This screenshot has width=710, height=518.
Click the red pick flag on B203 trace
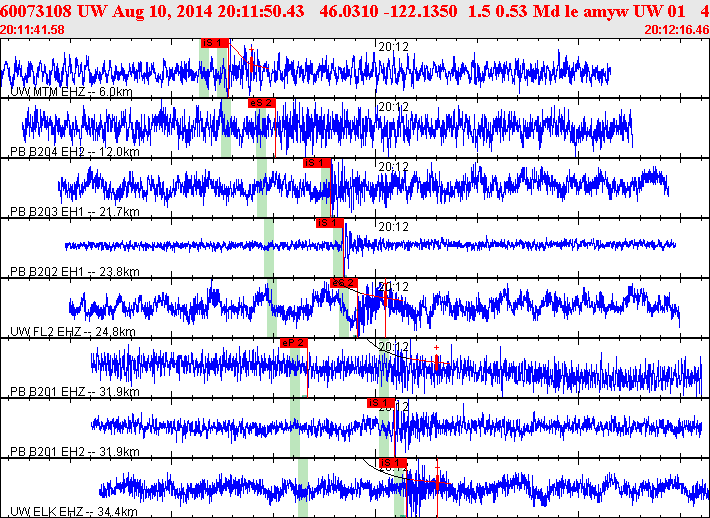[x=316, y=163]
